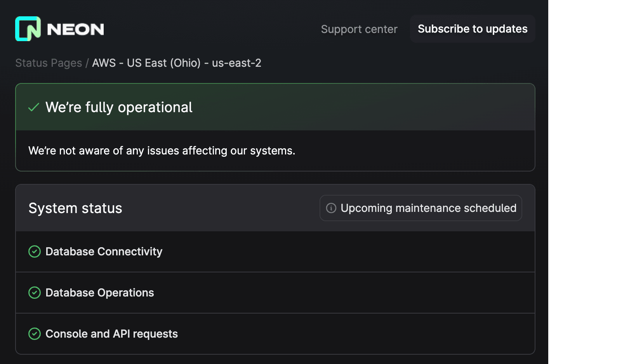Click the info icon in maintenance badge
Screen dimensions: 636x364
[330, 208]
